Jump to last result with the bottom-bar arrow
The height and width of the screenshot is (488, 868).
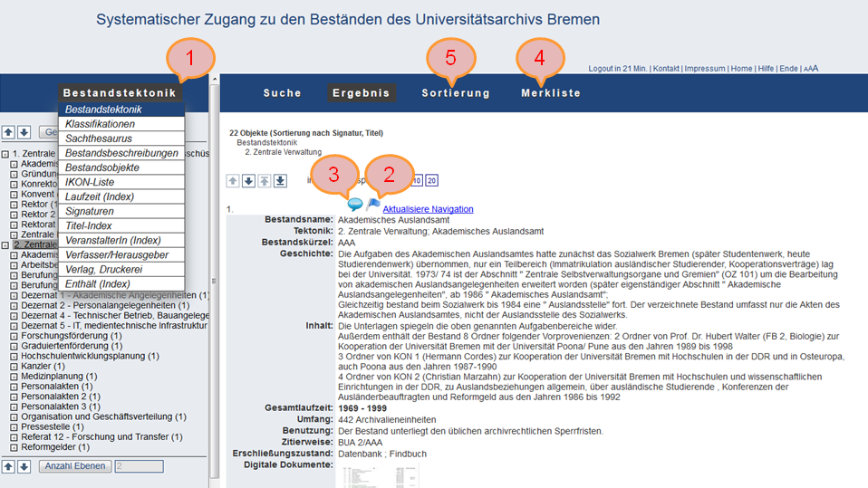tap(281, 181)
